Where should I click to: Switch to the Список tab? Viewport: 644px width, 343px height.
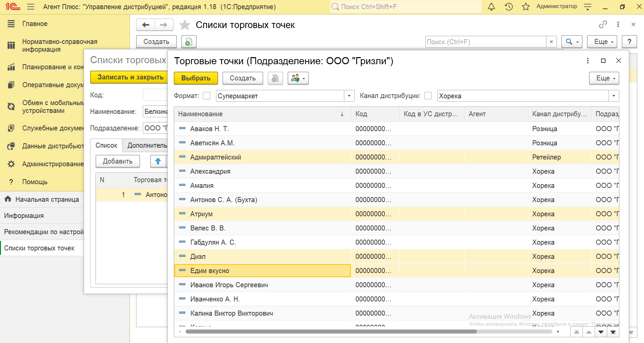tap(106, 145)
